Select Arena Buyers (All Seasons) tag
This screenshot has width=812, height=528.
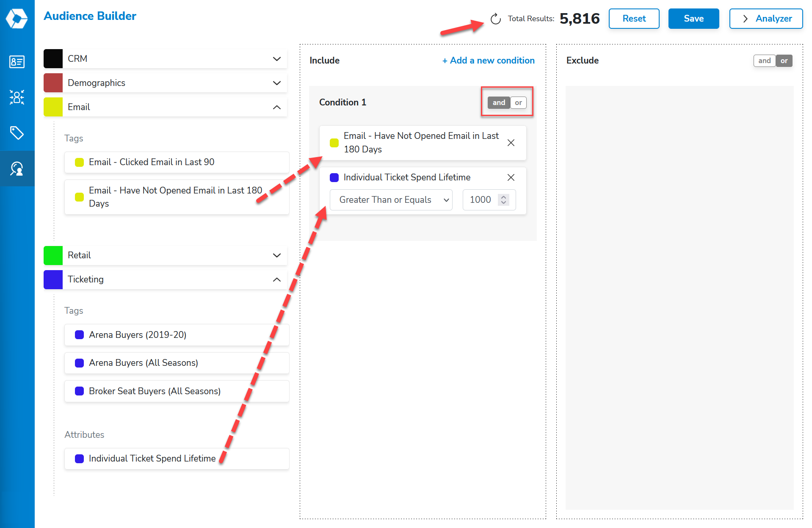coord(177,363)
